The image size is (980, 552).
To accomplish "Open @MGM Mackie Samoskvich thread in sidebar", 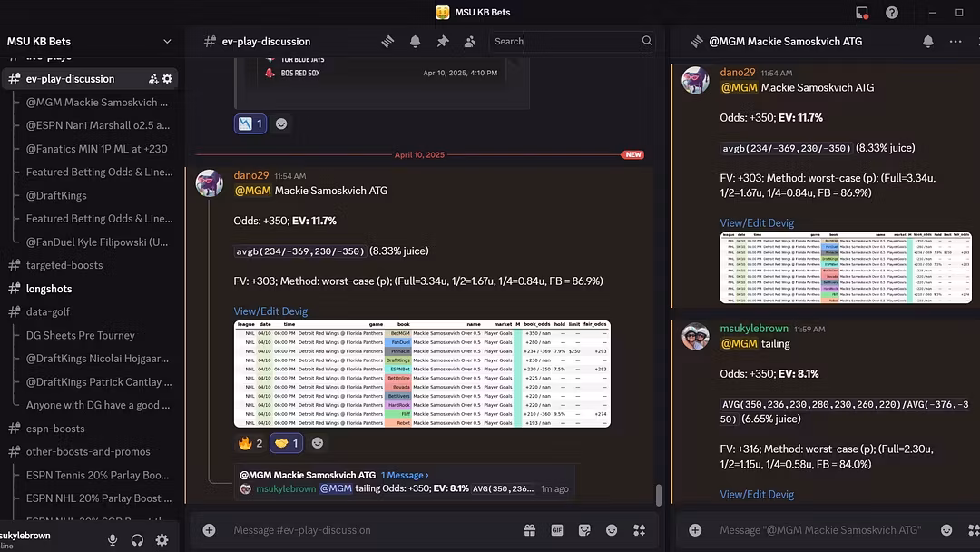I will [x=97, y=103].
